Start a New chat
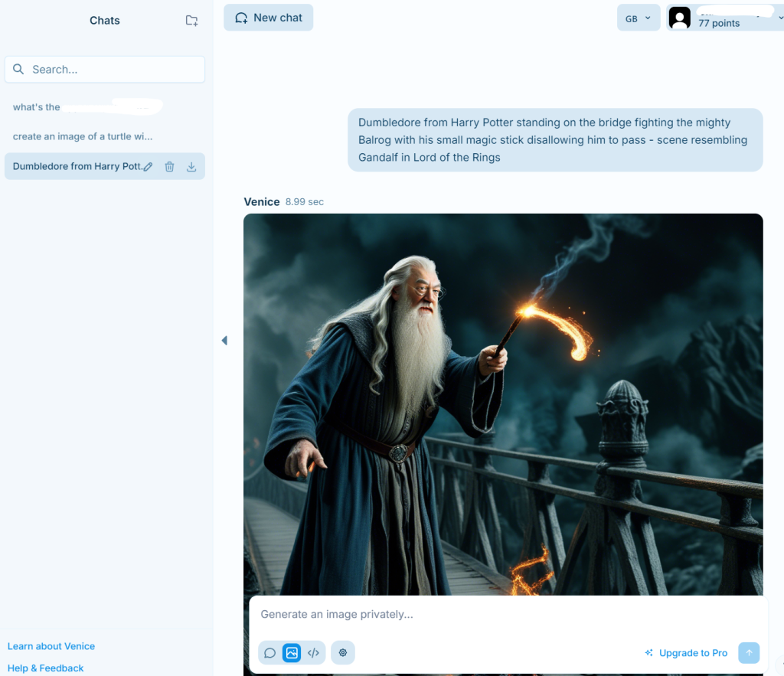 pyautogui.click(x=269, y=18)
